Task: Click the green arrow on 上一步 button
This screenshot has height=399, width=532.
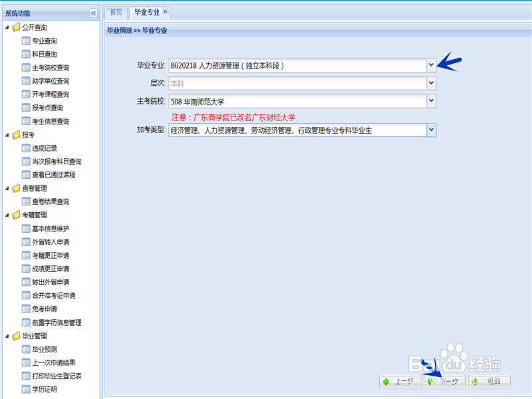Action: pyautogui.click(x=386, y=382)
